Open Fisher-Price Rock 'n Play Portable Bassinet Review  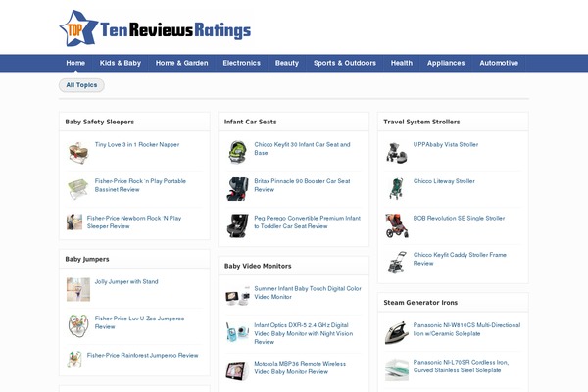click(140, 185)
